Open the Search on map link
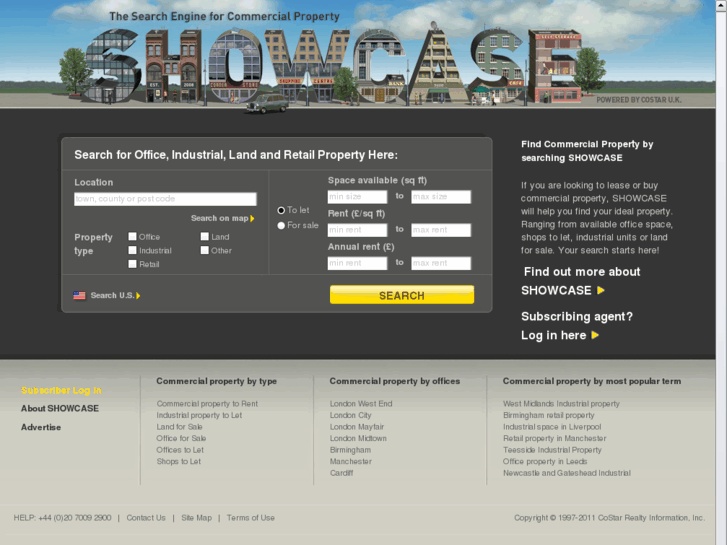The height and width of the screenshot is (545, 727). pos(219,218)
